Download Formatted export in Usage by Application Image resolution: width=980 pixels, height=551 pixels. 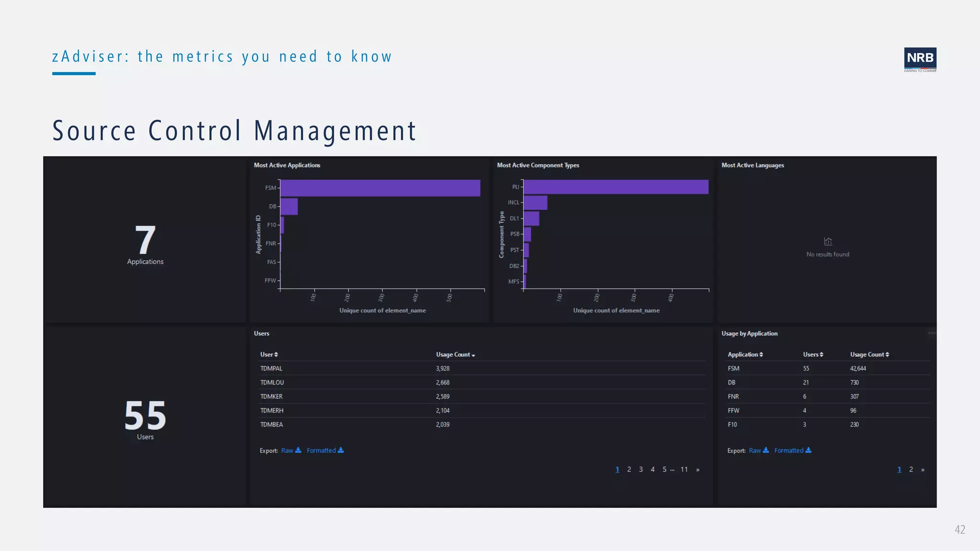[792, 451]
